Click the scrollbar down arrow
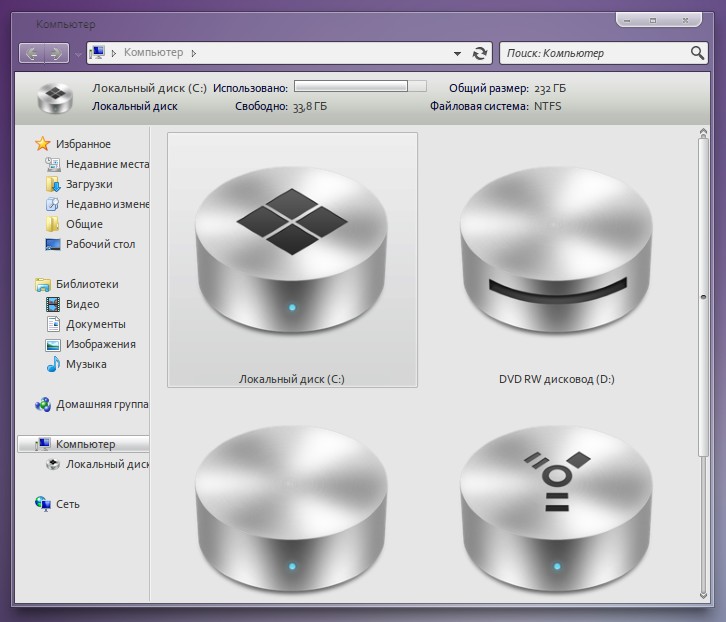This screenshot has height=622, width=726. pyautogui.click(x=703, y=596)
